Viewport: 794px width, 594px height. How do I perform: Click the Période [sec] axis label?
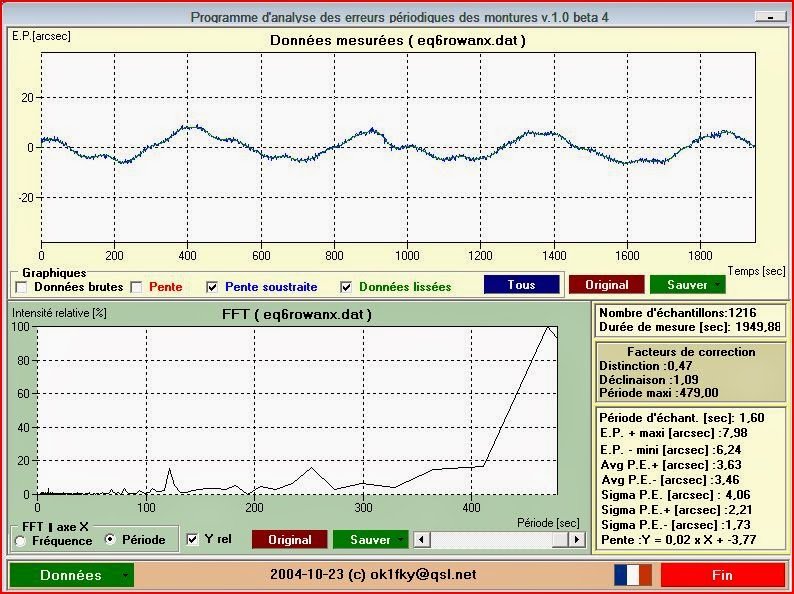click(x=548, y=523)
